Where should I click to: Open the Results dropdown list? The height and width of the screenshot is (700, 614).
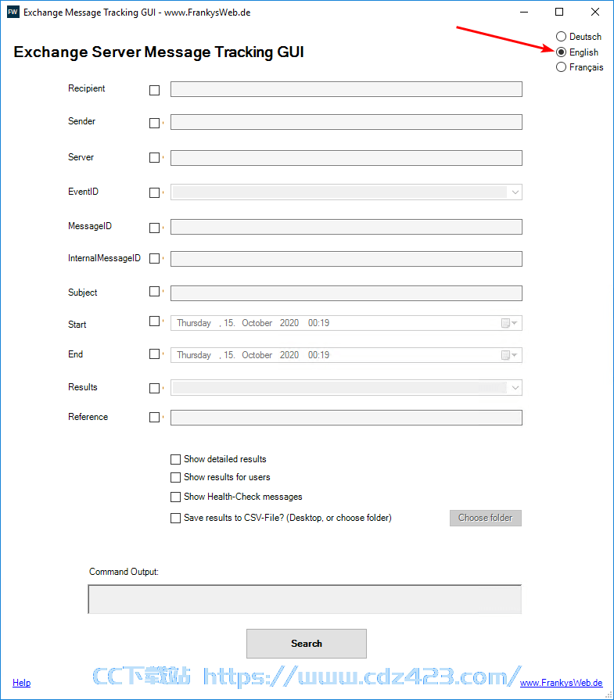(515, 387)
